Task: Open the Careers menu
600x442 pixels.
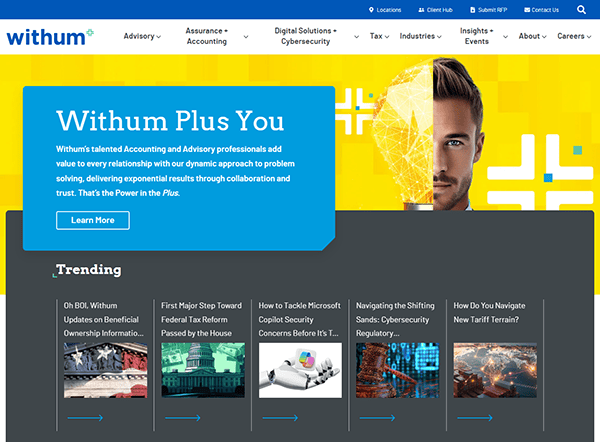Action: pyautogui.click(x=571, y=36)
